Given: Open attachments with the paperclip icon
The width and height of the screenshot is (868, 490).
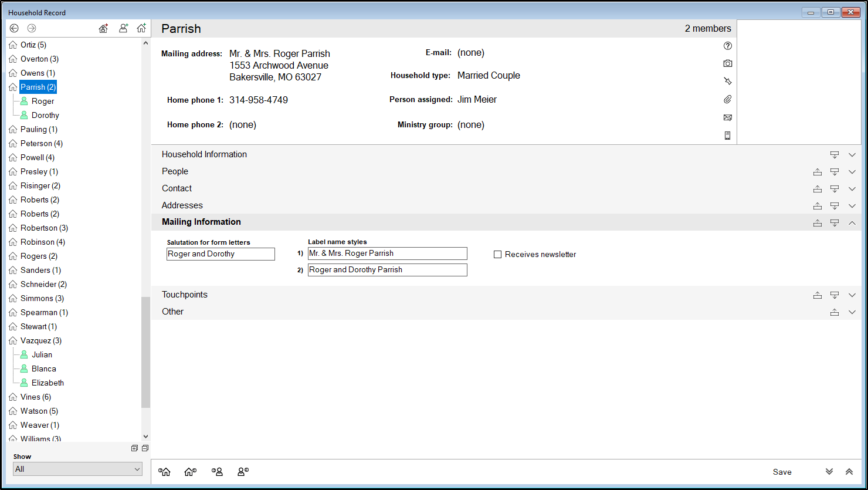Looking at the screenshot, I should coord(727,99).
